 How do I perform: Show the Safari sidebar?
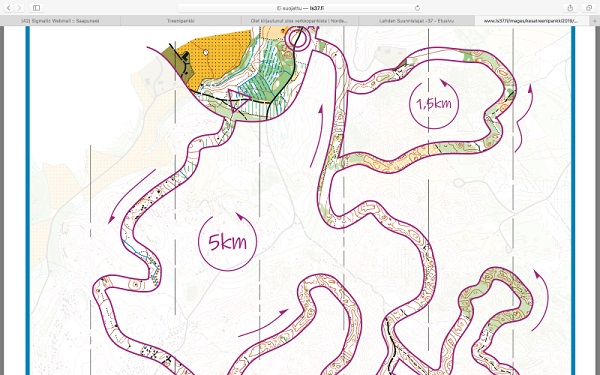click(36, 8)
